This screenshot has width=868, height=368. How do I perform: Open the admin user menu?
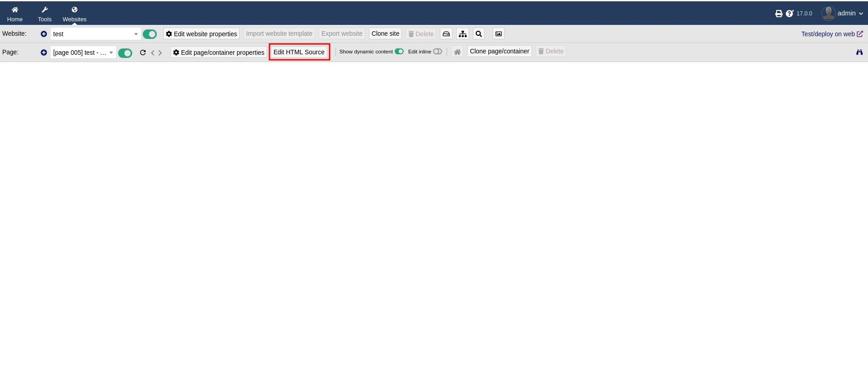point(843,14)
